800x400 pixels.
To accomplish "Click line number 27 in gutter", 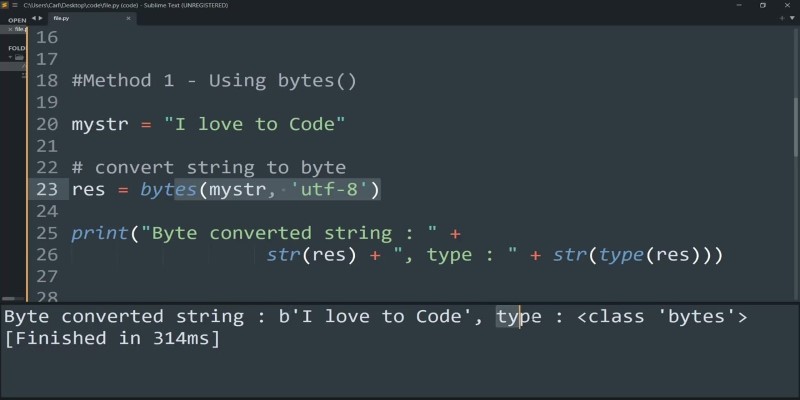I will (x=47, y=276).
